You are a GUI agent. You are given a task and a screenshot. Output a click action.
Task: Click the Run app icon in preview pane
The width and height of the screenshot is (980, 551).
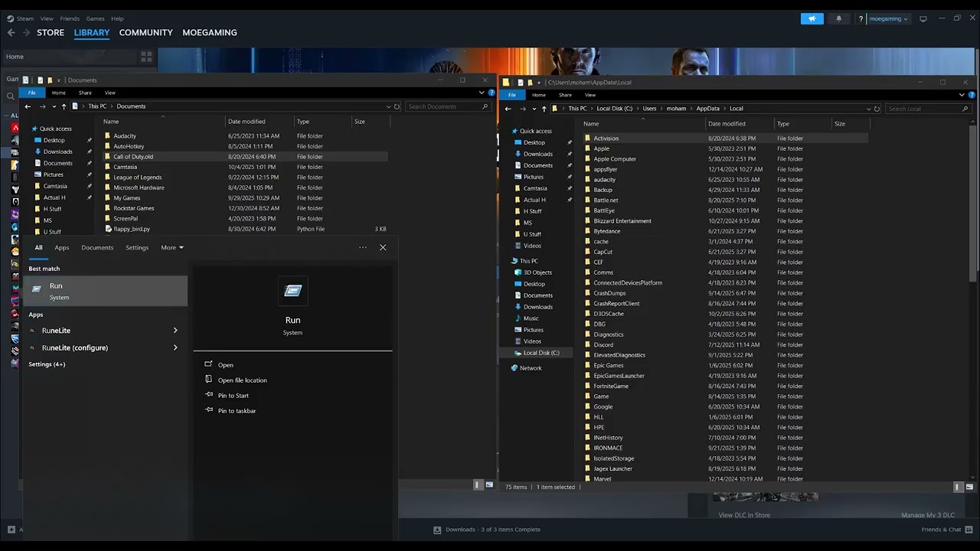point(292,290)
